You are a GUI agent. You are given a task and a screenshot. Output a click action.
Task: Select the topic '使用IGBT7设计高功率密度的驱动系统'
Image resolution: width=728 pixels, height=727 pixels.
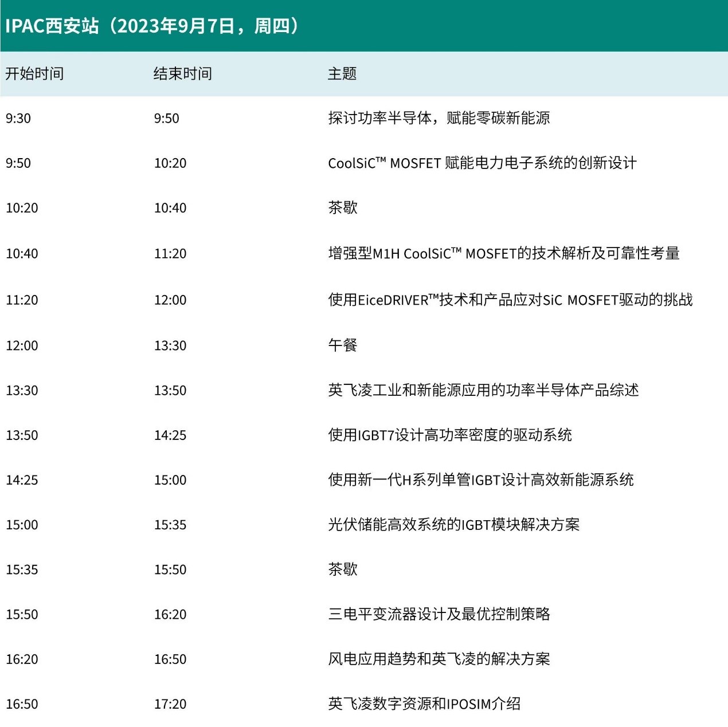[450, 435]
